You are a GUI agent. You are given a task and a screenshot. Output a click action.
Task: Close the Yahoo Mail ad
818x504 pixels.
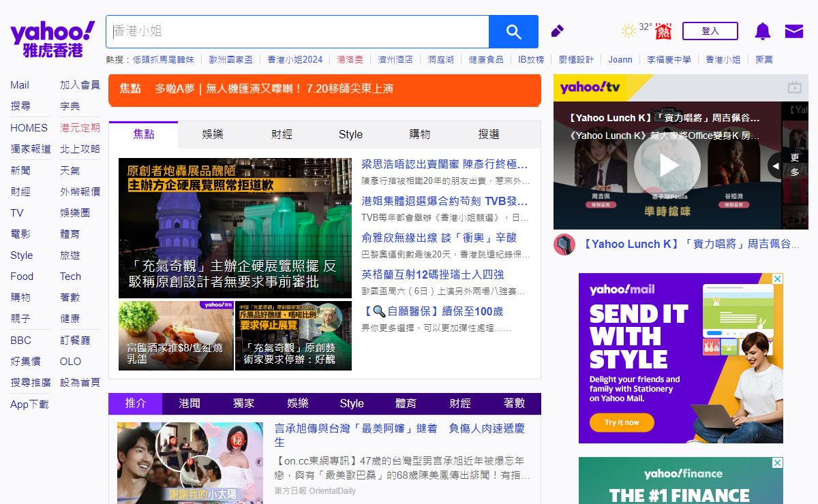(778, 279)
